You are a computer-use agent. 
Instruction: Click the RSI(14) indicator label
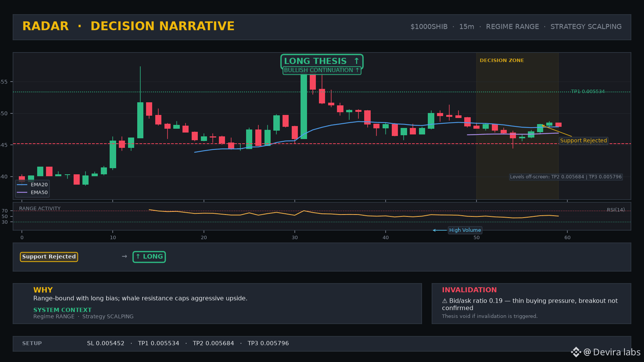click(616, 210)
